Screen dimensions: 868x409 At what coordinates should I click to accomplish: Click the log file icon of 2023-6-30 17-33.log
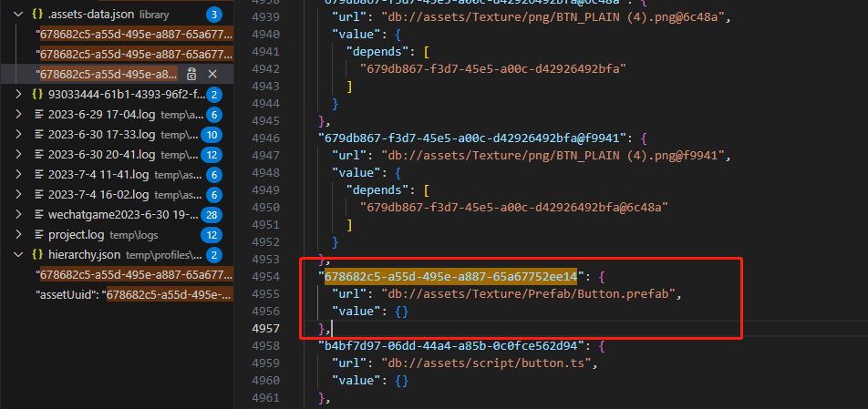pyautogui.click(x=38, y=134)
